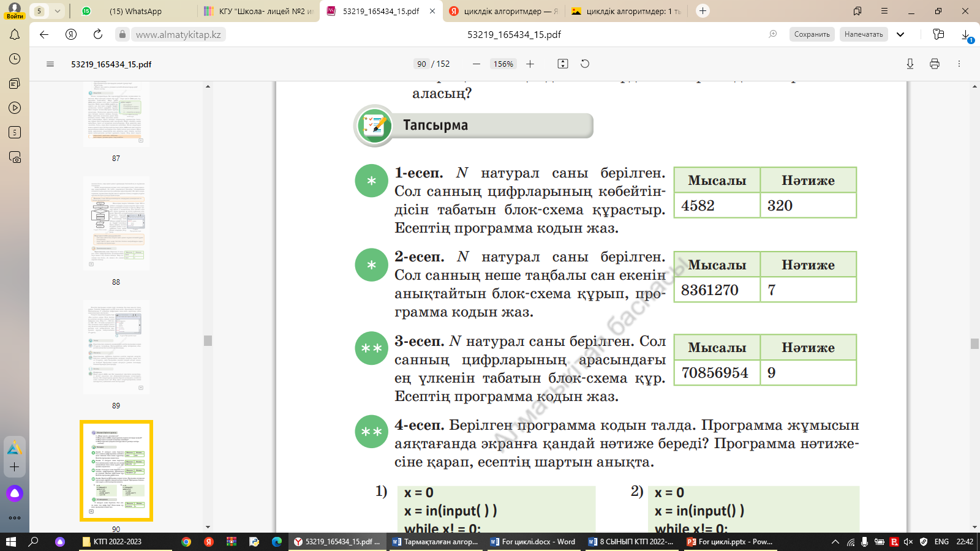980x551 pixels.
Task: Zoom out the PDF document
Action: (x=477, y=64)
